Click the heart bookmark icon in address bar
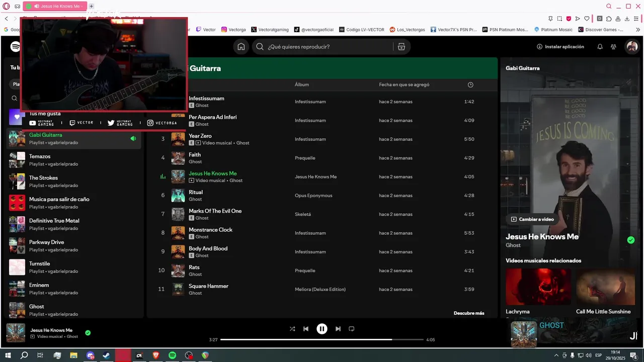This screenshot has height=362, width=644. (587, 19)
